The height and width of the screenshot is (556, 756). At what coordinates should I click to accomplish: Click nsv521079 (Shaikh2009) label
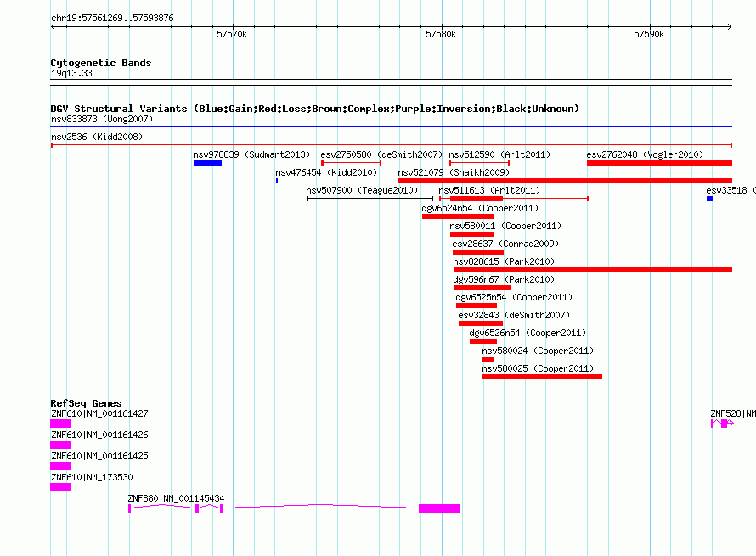pos(454,172)
